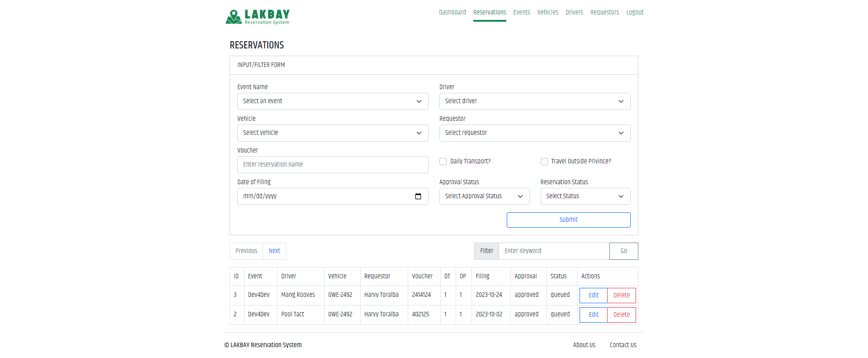Open the Select driver dropdown
The image size is (868, 358).
[x=534, y=101]
